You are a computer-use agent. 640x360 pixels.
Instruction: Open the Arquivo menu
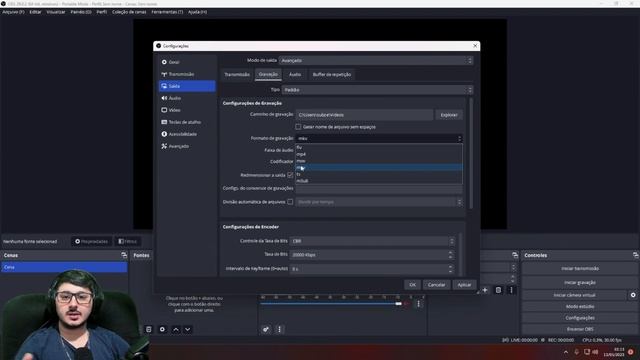13,12
